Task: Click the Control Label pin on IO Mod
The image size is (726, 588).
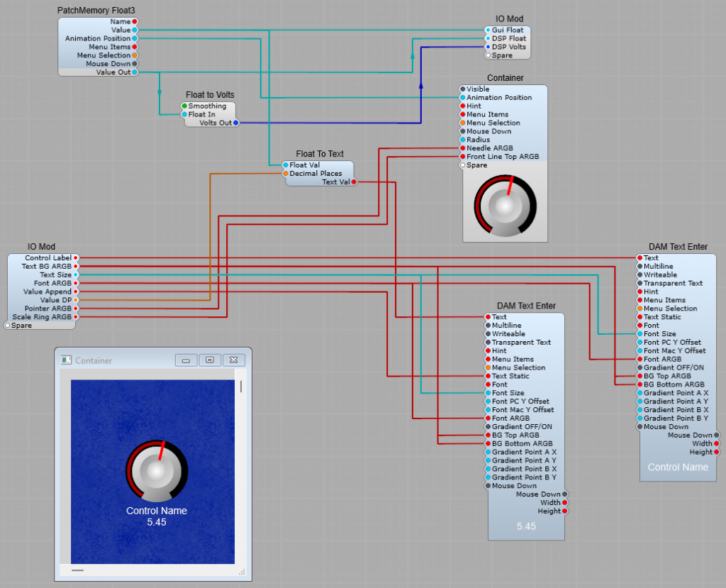Action: click(76, 258)
